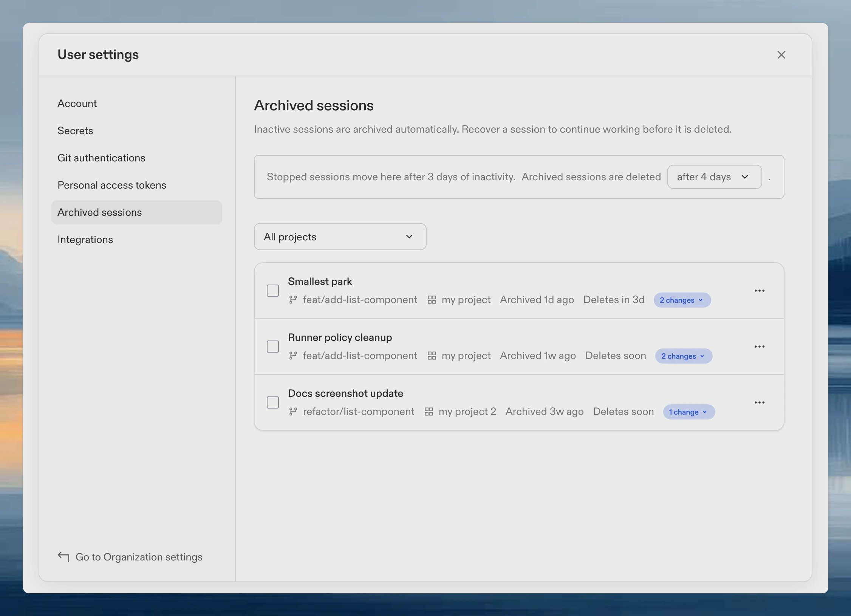Screen dimensions: 851x616
Task: Expand 1 change for Docs screenshot update
Action: coord(689,412)
